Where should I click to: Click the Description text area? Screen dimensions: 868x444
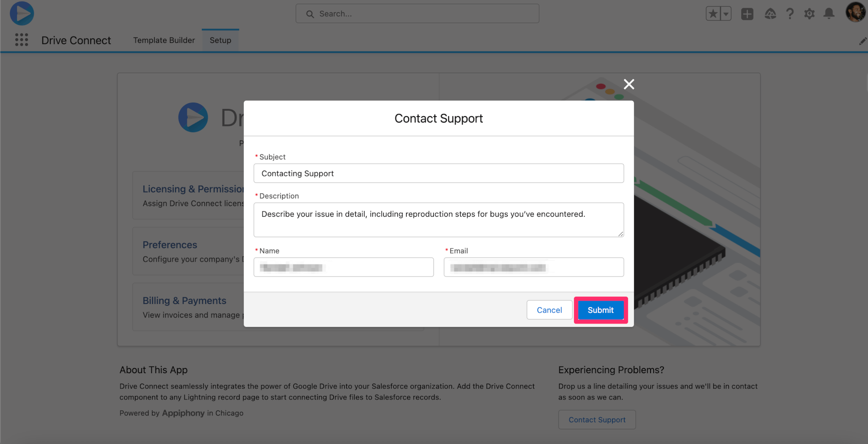[x=439, y=220]
